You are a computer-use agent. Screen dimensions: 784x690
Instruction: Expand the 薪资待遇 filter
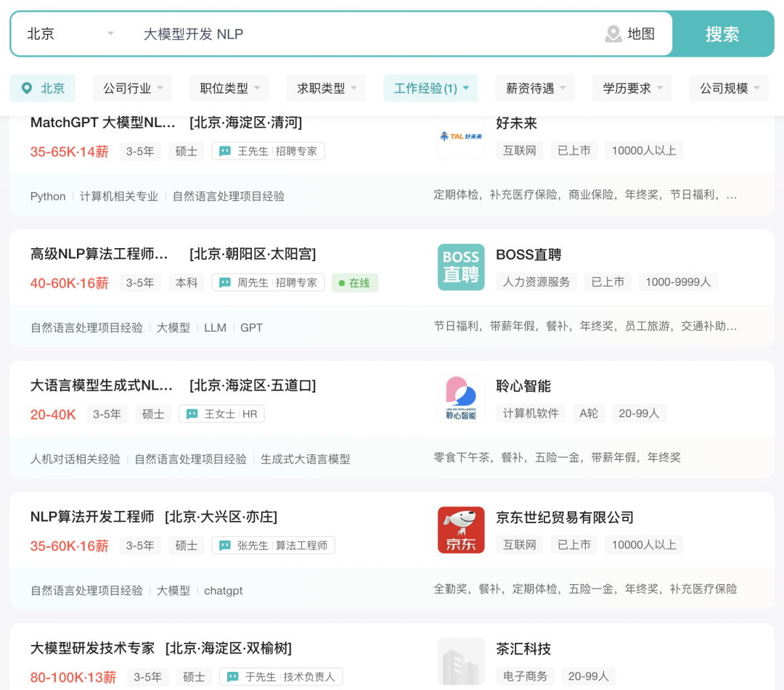pyautogui.click(x=535, y=89)
